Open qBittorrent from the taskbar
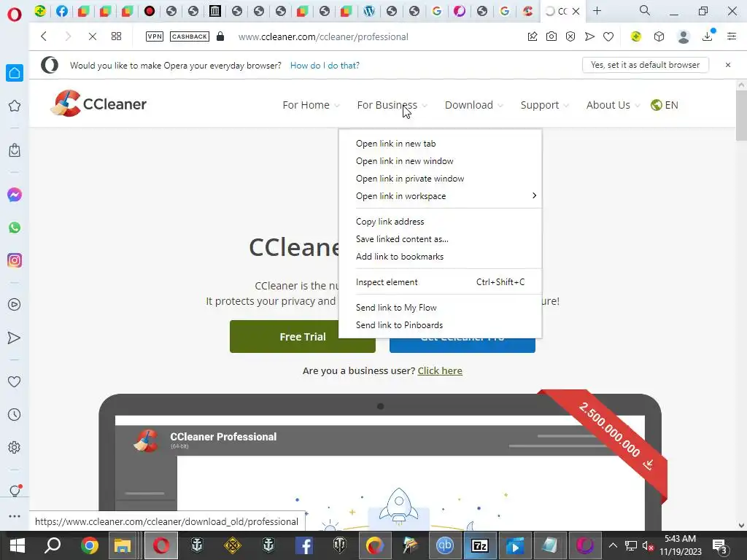 [445, 545]
